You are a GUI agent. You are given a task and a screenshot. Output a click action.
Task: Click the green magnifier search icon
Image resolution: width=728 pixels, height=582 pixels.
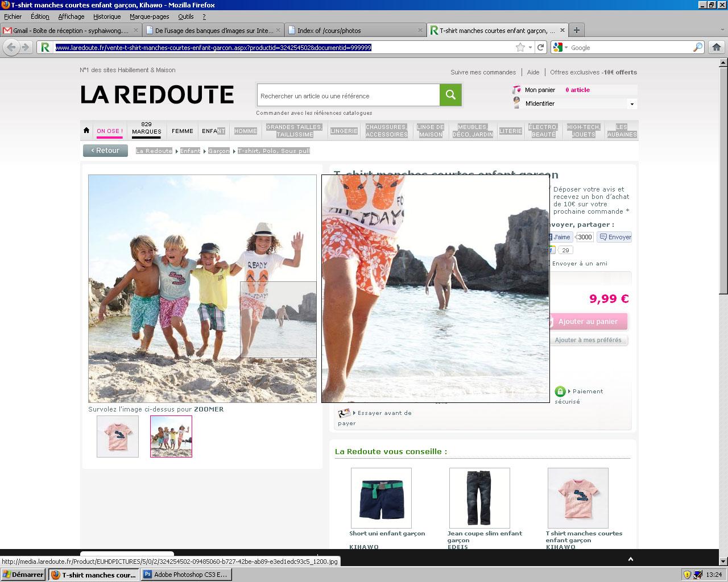pyautogui.click(x=450, y=95)
